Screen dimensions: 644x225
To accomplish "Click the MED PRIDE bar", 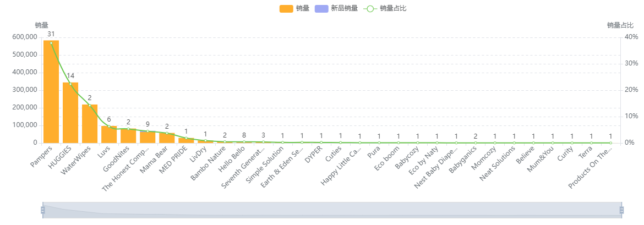I will pyautogui.click(x=186, y=140).
